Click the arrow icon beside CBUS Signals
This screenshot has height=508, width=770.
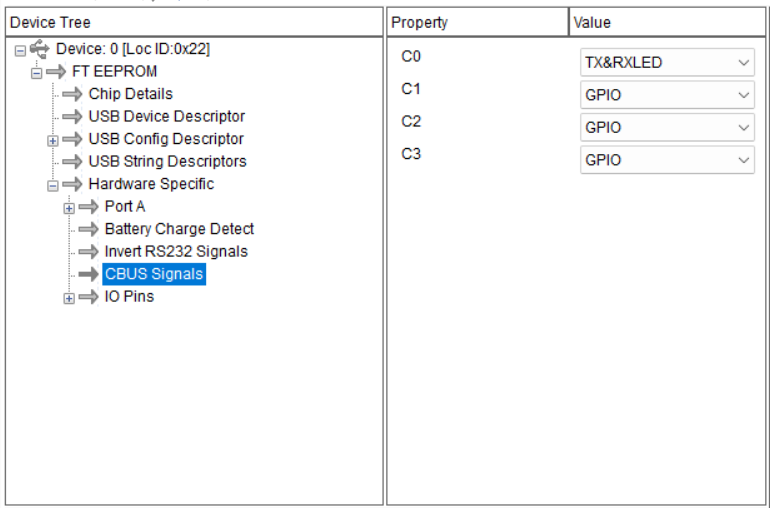point(88,274)
